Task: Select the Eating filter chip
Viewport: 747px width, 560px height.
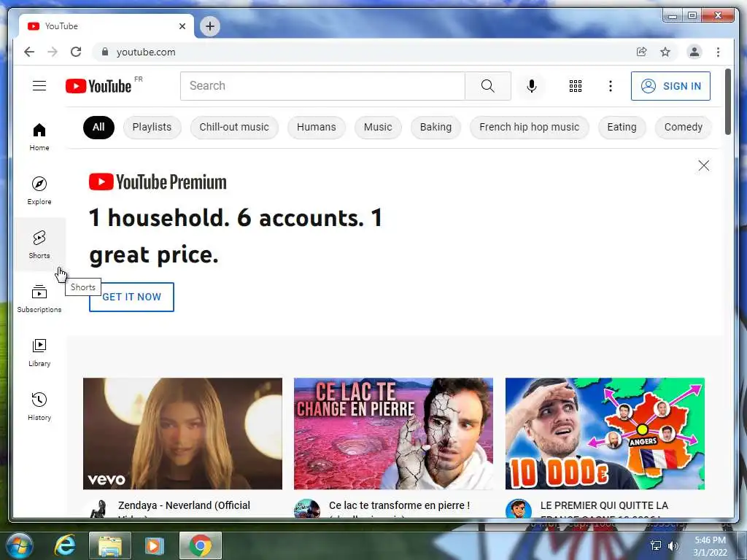Action: click(622, 127)
